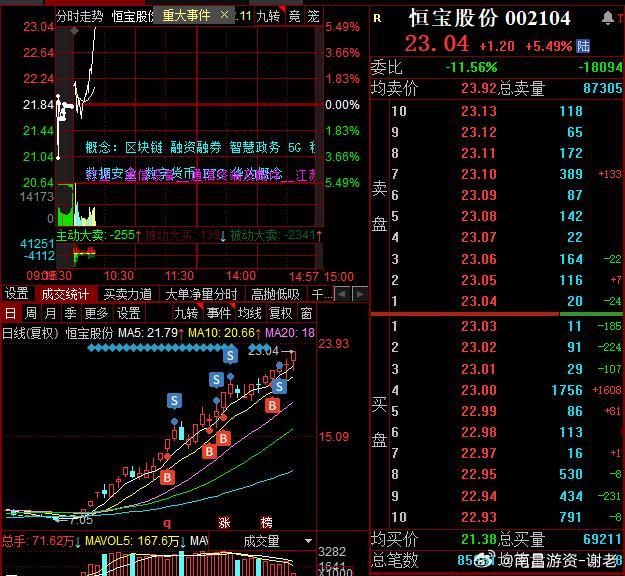Select buy level 10 price 22.93
Screen dimensions: 625x576
(x=479, y=517)
